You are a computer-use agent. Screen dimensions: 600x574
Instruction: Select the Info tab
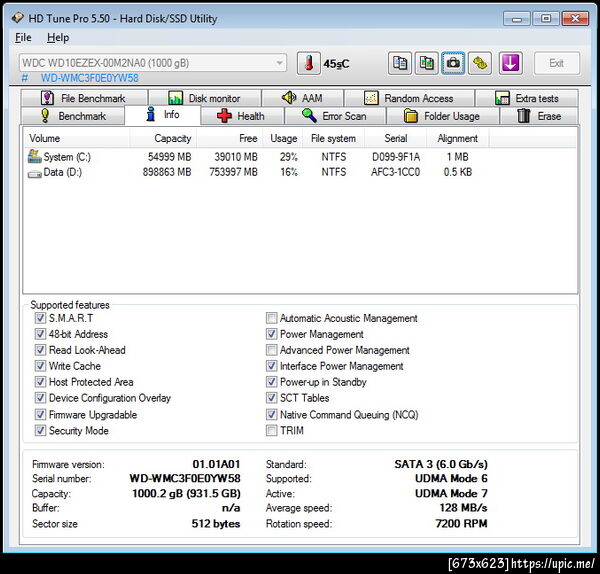[163, 114]
